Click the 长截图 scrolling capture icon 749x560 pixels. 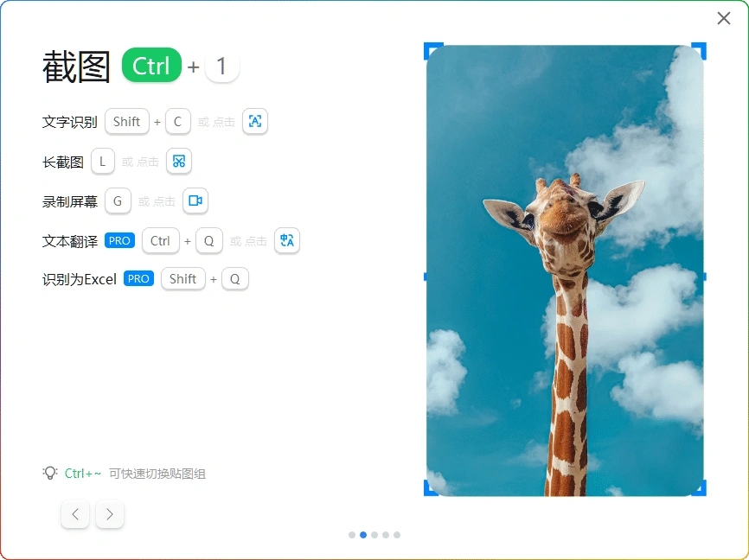click(x=178, y=161)
